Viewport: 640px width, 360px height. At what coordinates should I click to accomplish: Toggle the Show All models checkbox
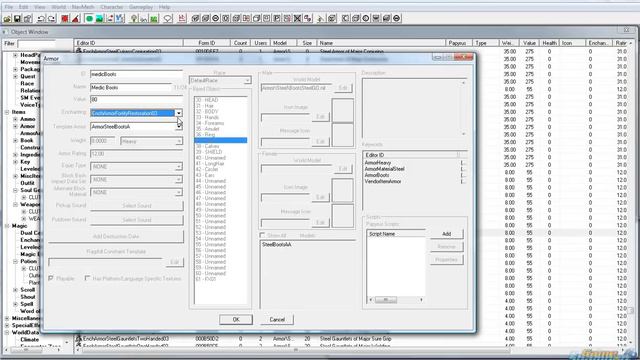pyautogui.click(x=262, y=236)
